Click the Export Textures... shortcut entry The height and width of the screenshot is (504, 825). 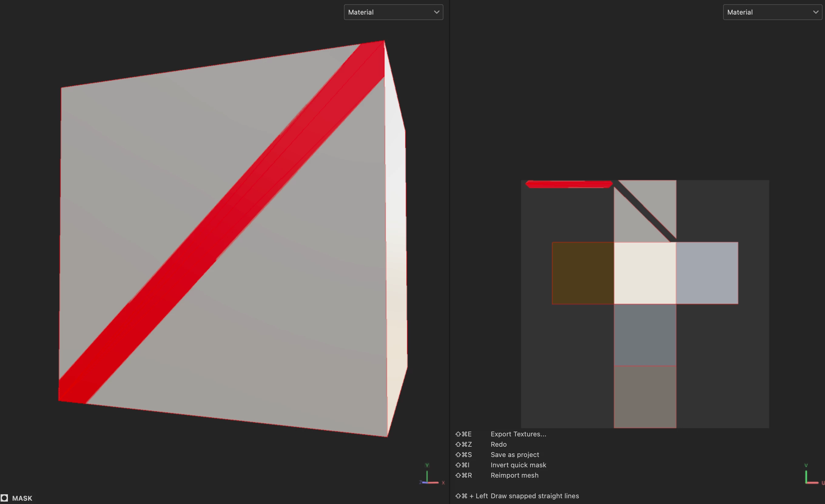[x=518, y=434]
